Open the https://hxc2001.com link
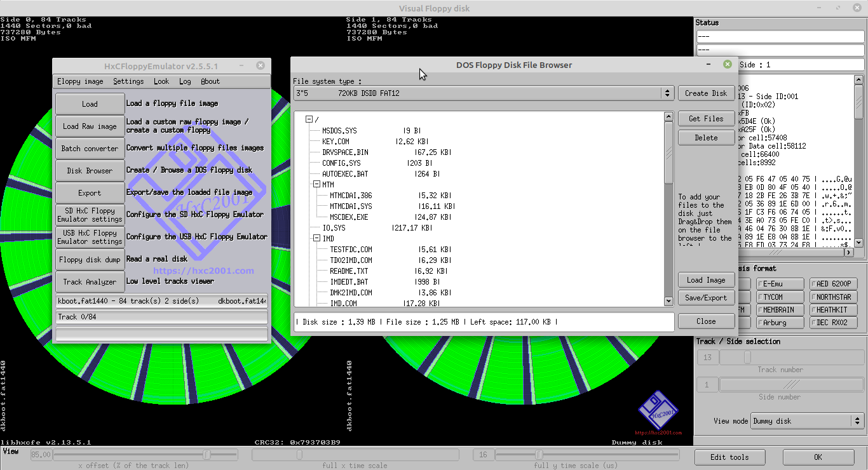868x470 pixels. pyautogui.click(x=203, y=271)
